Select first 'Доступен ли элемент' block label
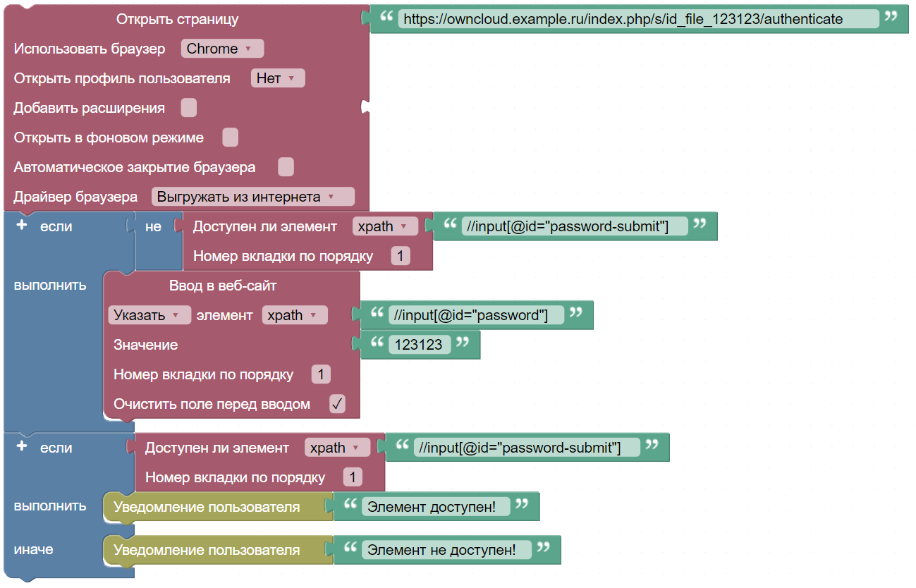 click(265, 226)
